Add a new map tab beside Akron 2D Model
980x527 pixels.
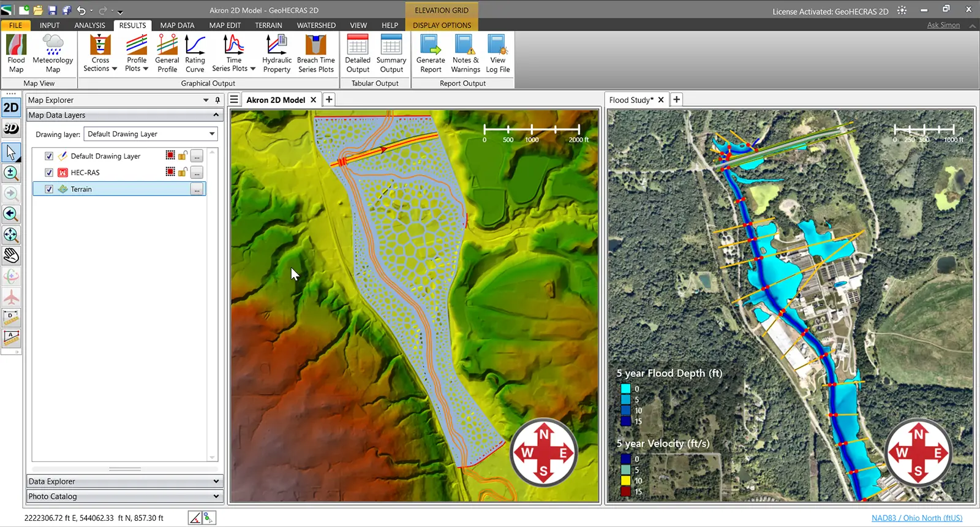tap(329, 99)
